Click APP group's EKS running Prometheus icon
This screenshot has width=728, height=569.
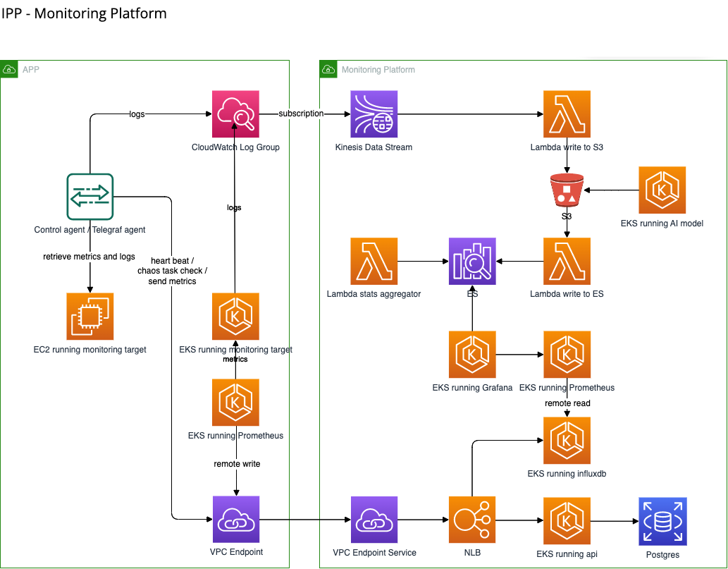click(235, 402)
